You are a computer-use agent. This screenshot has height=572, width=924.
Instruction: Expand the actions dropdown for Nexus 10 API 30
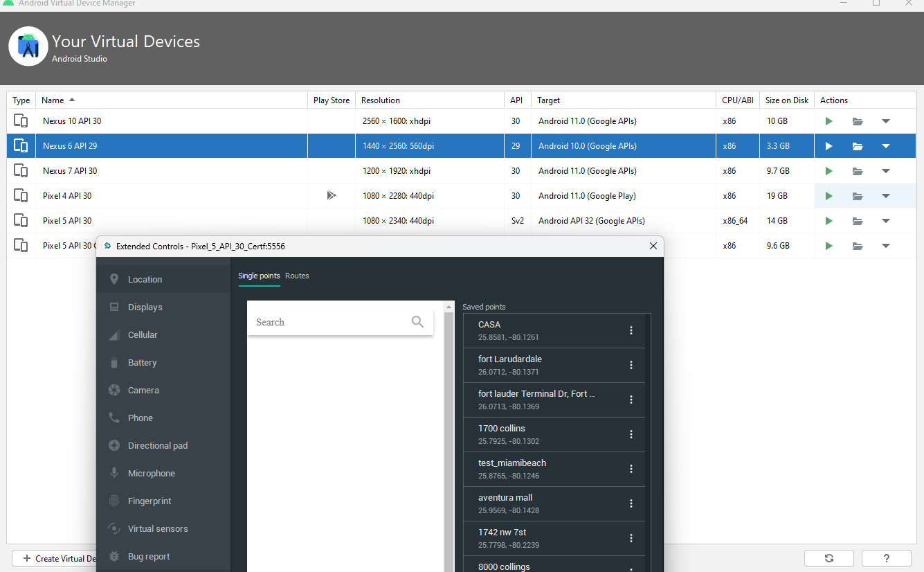pyautogui.click(x=886, y=121)
